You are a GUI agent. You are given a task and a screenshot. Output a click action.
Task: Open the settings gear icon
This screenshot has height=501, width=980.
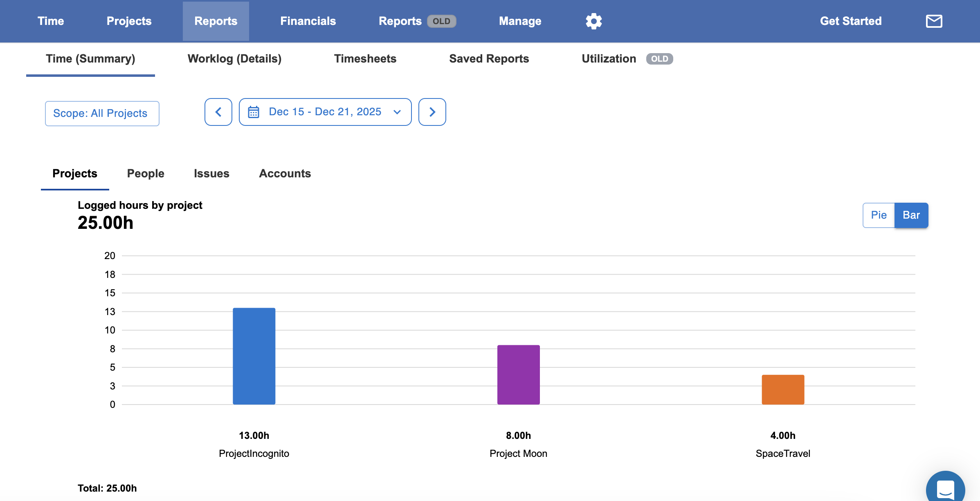pyautogui.click(x=593, y=21)
